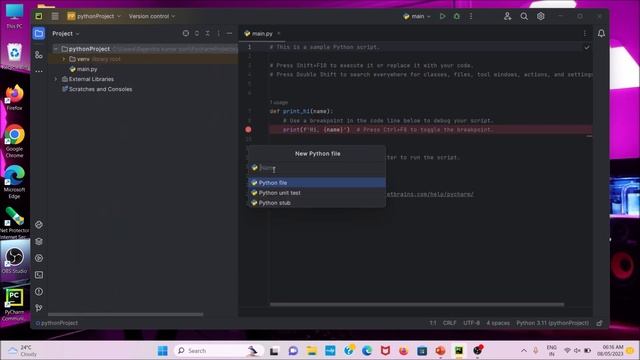Screen dimensions: 640x360
Task: Click the caret position indicator in status bar
Action: coord(433,323)
